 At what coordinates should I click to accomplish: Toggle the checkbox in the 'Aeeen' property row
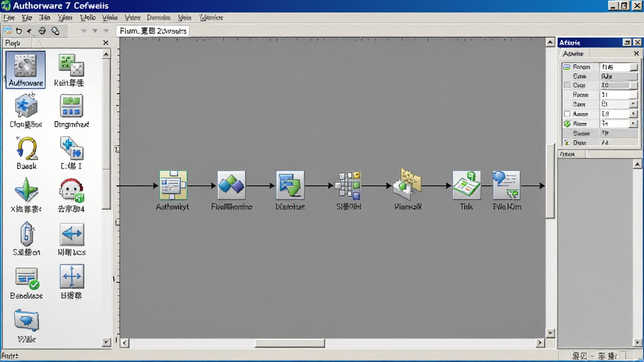pos(567,114)
